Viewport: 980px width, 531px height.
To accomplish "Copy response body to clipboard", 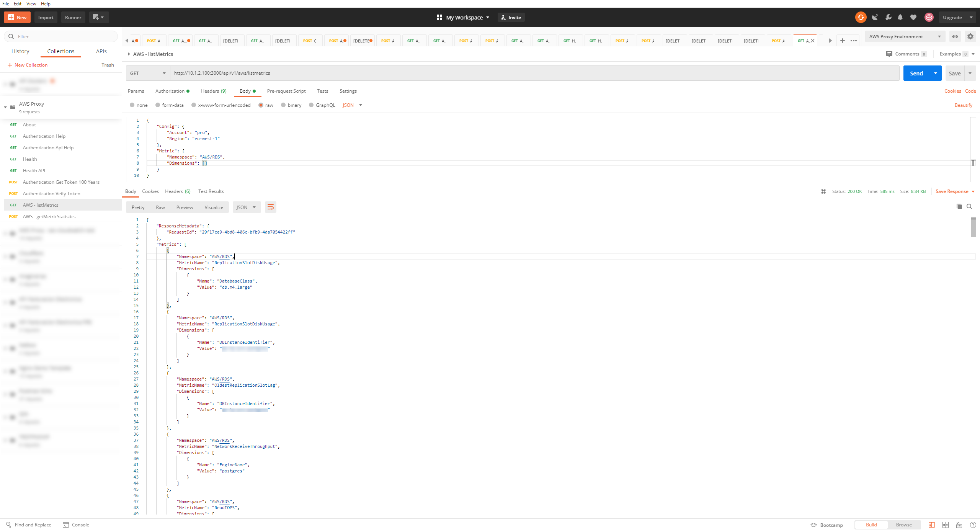I will (959, 206).
